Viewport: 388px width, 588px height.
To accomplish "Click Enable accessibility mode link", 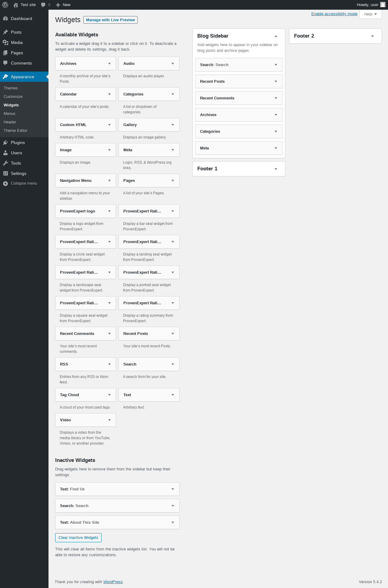I will tap(334, 14).
